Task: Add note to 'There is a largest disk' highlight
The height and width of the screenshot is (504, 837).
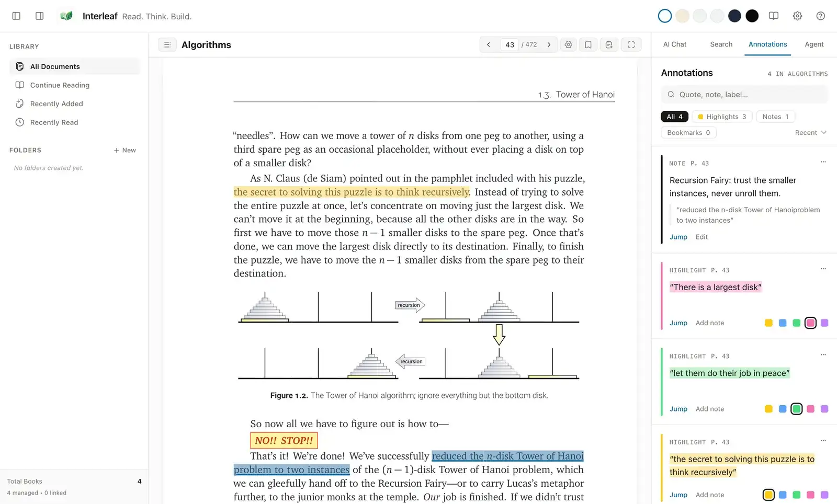Action: [710, 323]
